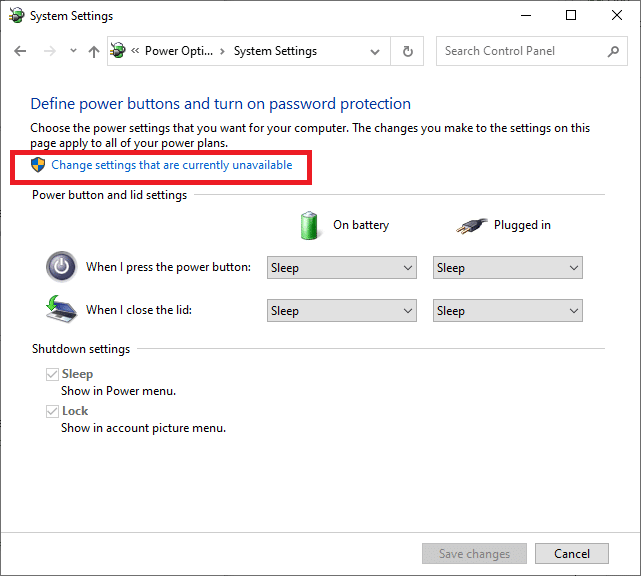Image resolution: width=641 pixels, height=576 pixels.
Task: Open close lid Plugged in dropdown
Action: tap(507, 311)
